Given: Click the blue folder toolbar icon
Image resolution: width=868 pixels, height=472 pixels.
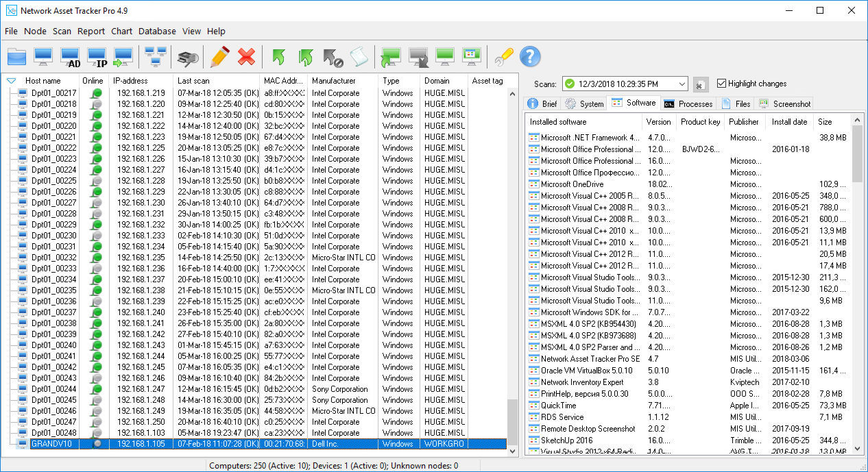Looking at the screenshot, I should coord(16,56).
